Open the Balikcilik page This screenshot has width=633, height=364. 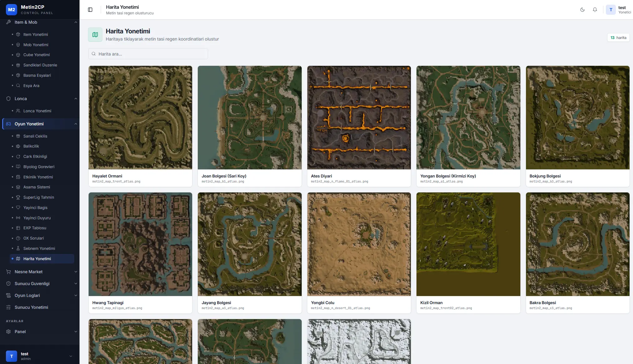[x=42, y=146]
